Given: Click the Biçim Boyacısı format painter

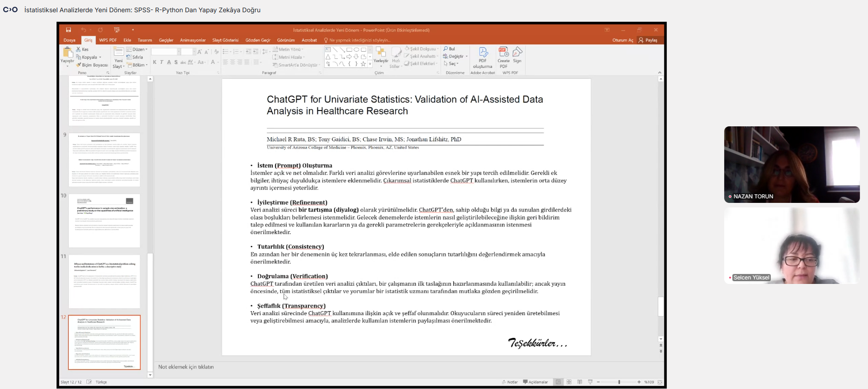Looking at the screenshot, I should (x=92, y=65).
